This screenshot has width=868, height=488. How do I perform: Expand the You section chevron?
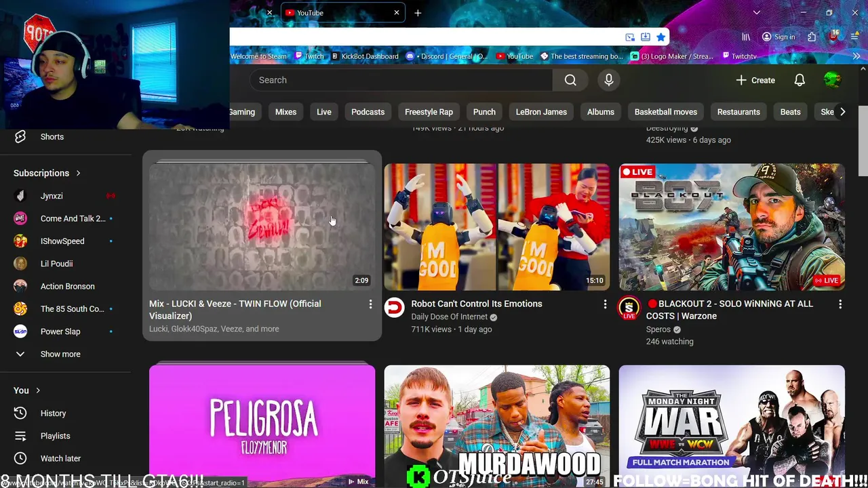[38, 390]
